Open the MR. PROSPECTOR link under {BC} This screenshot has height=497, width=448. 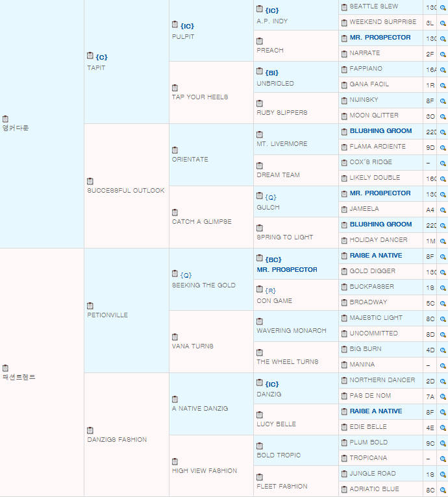(x=287, y=270)
